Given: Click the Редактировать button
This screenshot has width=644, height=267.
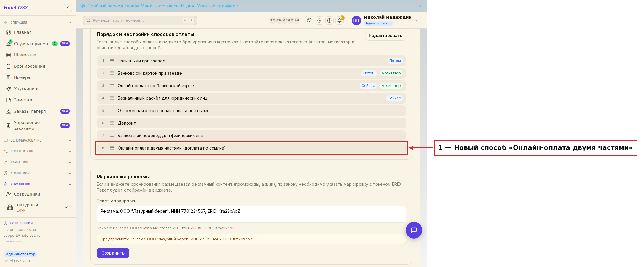Looking at the screenshot, I should (x=385, y=36).
